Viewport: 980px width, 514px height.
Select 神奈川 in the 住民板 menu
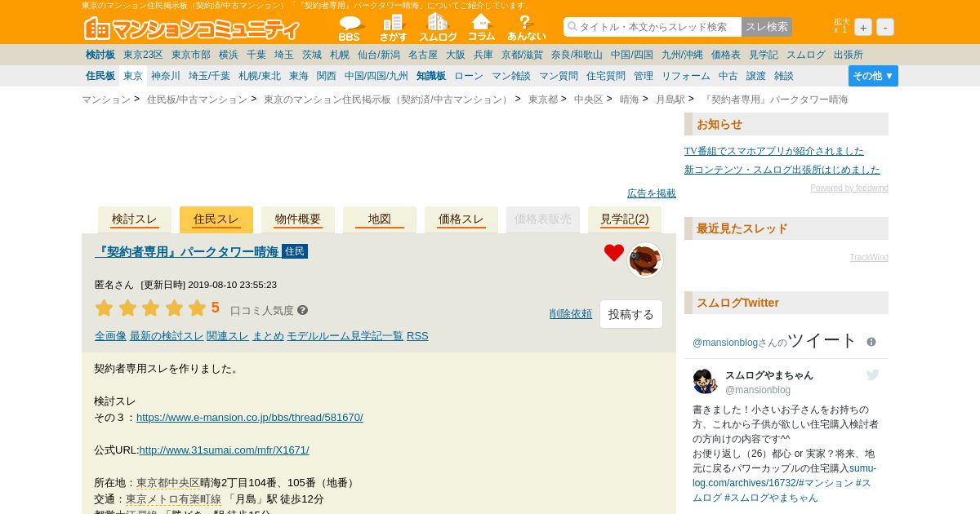(166, 76)
